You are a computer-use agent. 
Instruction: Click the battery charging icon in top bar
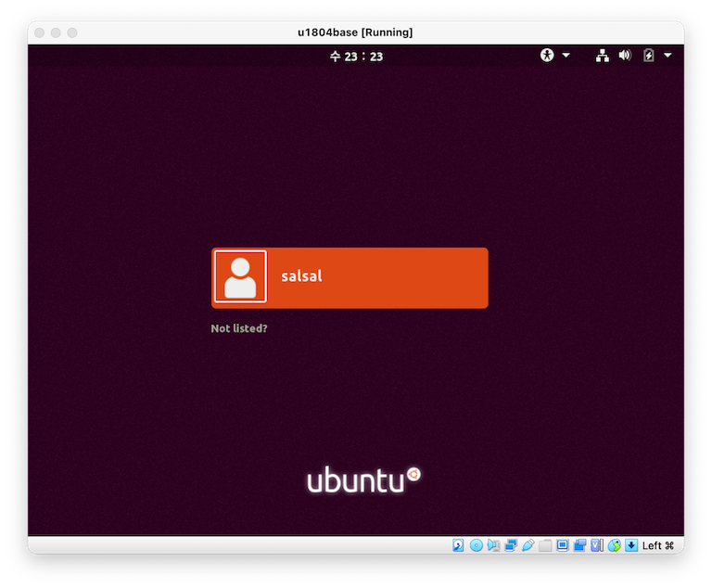[649, 56]
